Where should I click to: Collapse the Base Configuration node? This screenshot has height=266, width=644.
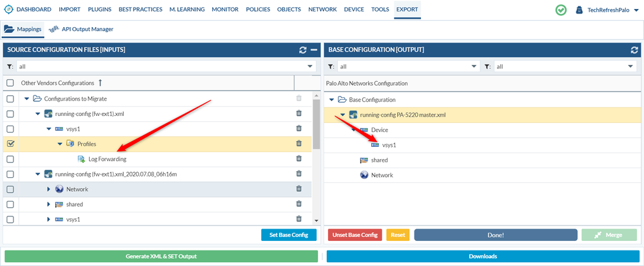331,99
